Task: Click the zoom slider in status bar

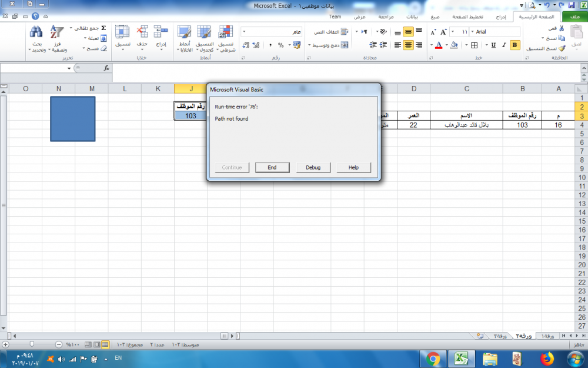Action: click(32, 344)
